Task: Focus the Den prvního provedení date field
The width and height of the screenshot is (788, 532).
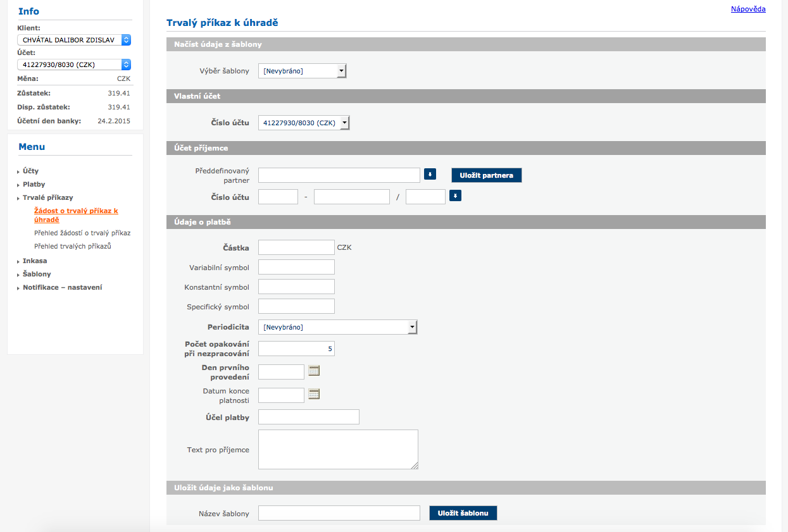Action: pyautogui.click(x=282, y=372)
